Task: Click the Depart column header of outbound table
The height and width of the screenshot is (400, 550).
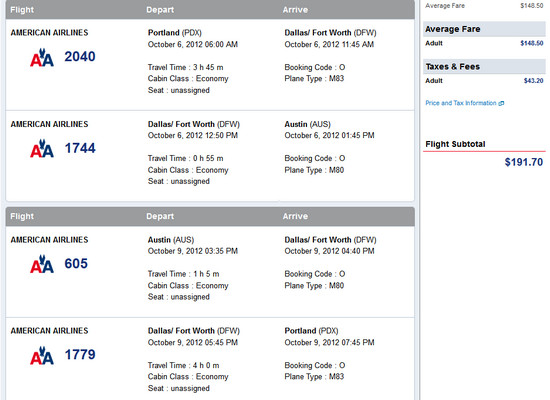Action: point(160,10)
